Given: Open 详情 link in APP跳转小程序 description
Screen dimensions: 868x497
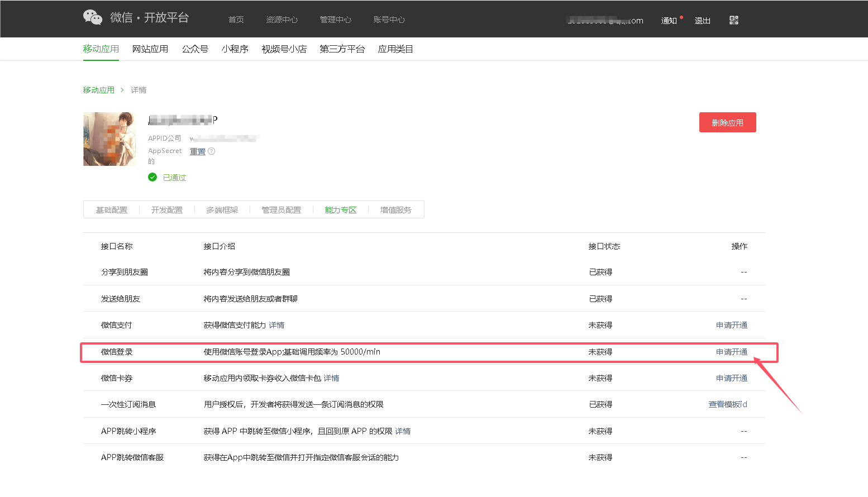Looking at the screenshot, I should click(x=403, y=431).
